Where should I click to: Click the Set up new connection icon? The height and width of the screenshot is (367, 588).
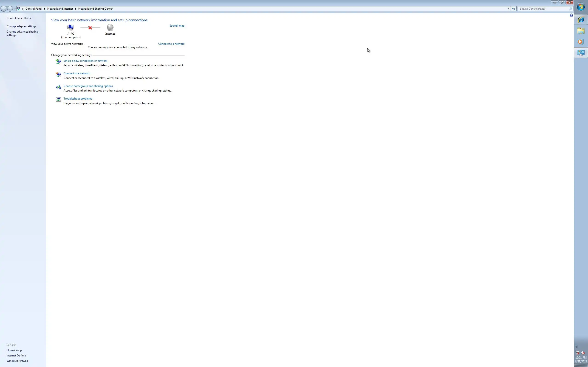pyautogui.click(x=58, y=62)
